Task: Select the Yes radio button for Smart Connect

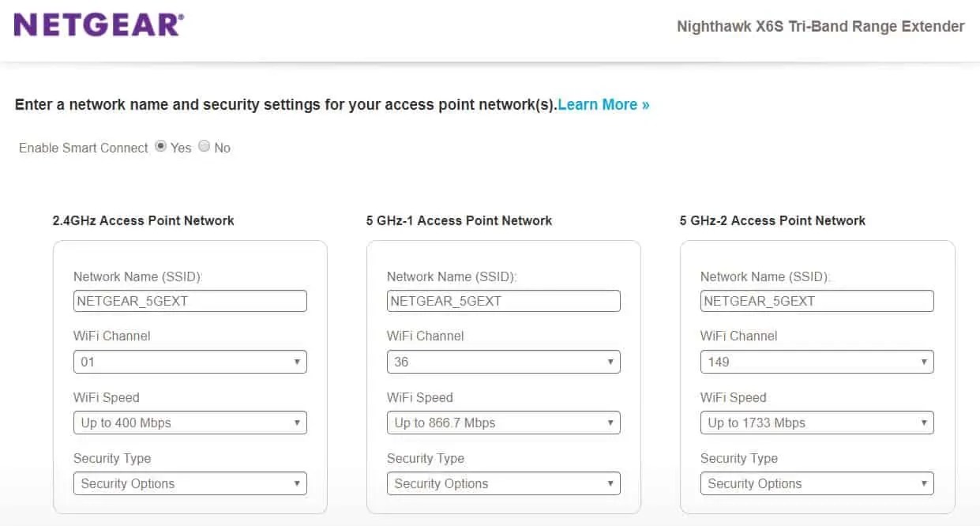Action: 161,147
